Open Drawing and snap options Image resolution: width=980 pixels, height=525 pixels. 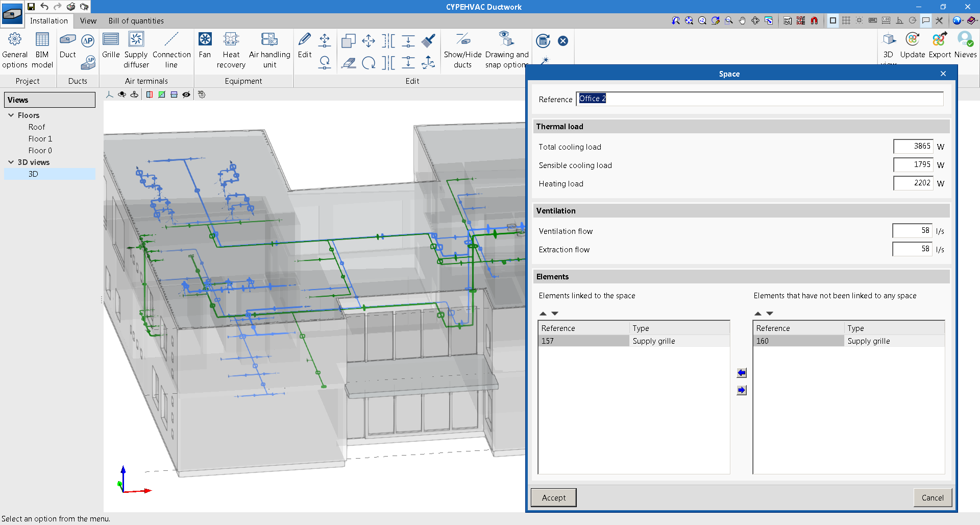click(506, 50)
